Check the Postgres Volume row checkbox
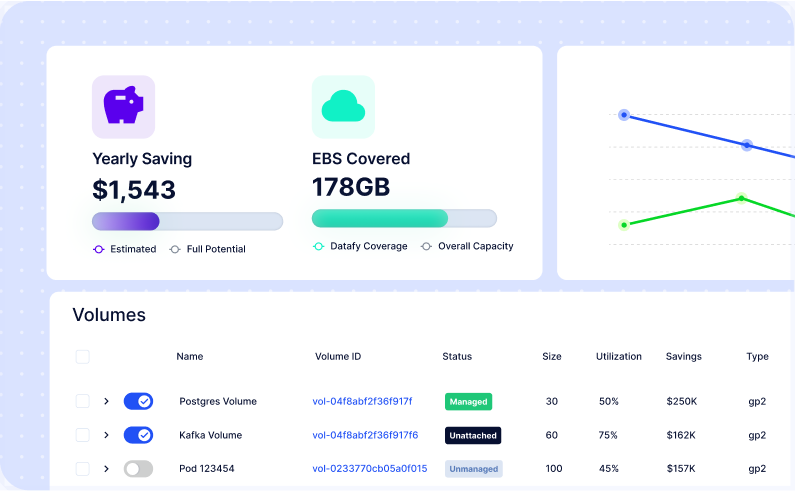 83,401
